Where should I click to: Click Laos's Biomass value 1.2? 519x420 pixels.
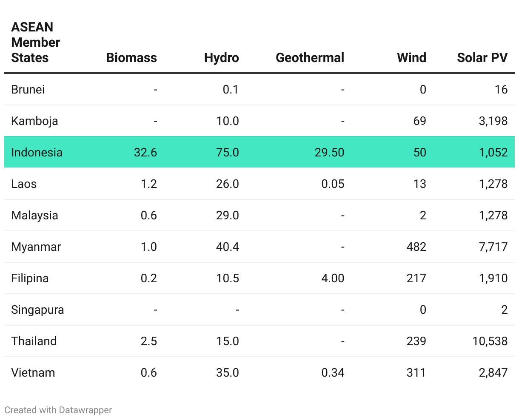tap(148, 184)
